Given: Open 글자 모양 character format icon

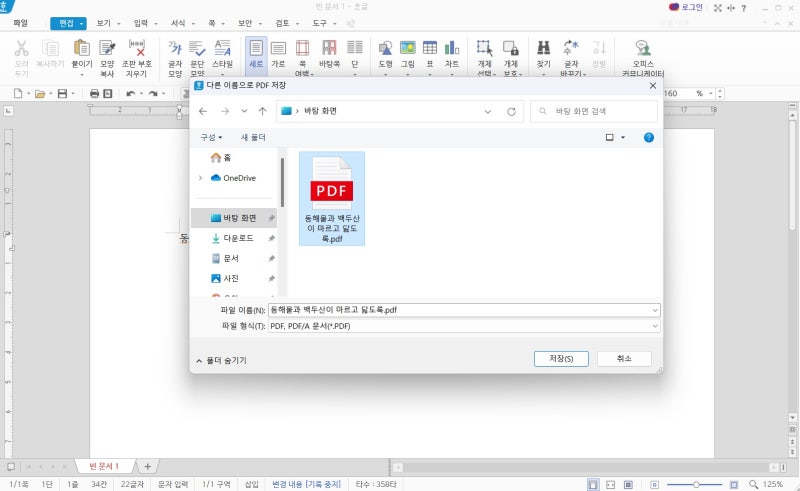Looking at the screenshot, I should 174,48.
